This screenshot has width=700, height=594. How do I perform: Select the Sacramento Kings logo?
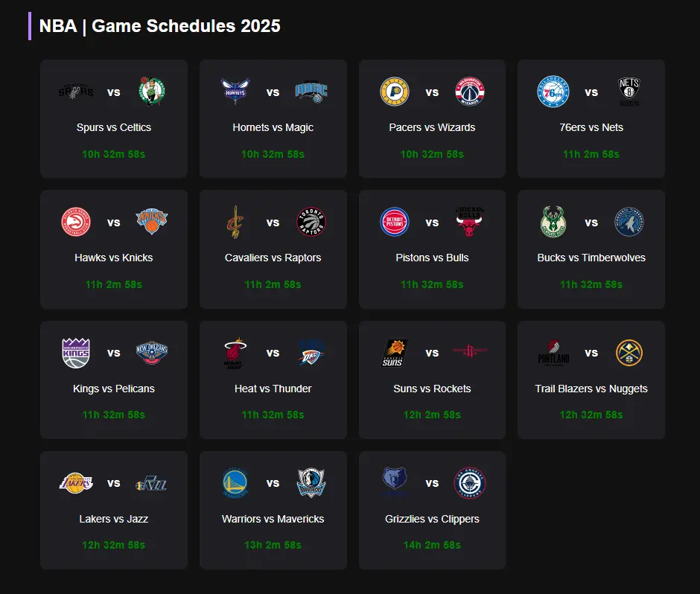76,353
